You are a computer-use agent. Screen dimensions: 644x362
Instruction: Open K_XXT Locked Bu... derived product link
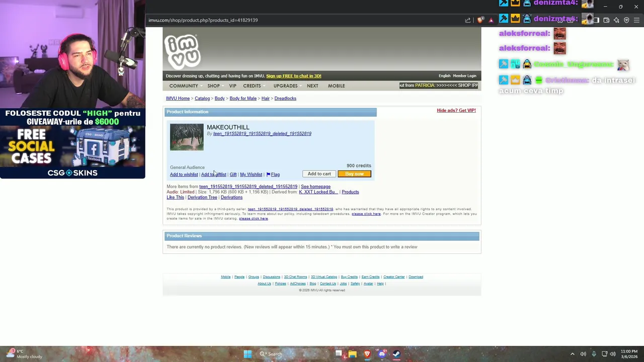point(318,192)
